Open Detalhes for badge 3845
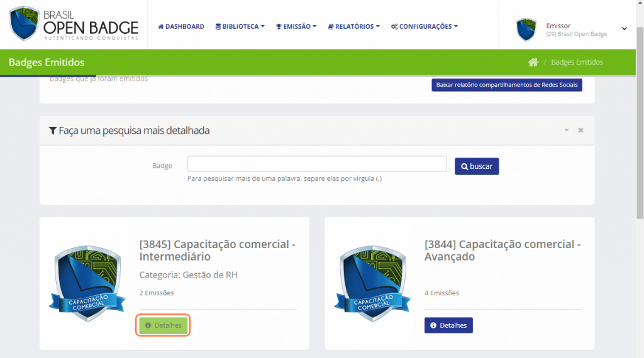 click(163, 325)
